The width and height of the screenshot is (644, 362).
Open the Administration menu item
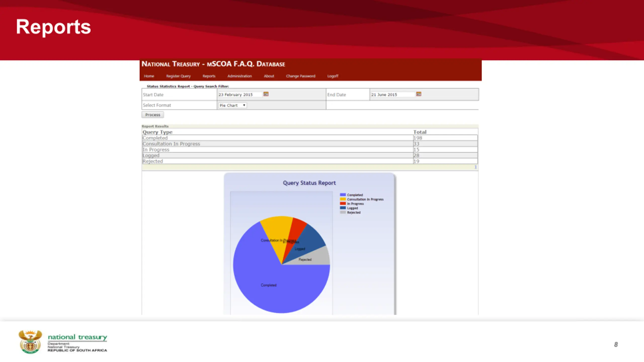coord(239,76)
